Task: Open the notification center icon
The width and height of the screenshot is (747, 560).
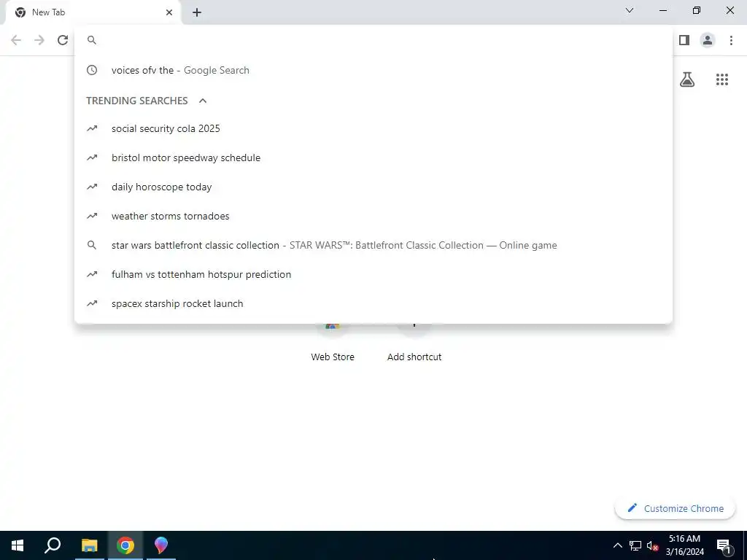Action: (x=724, y=545)
